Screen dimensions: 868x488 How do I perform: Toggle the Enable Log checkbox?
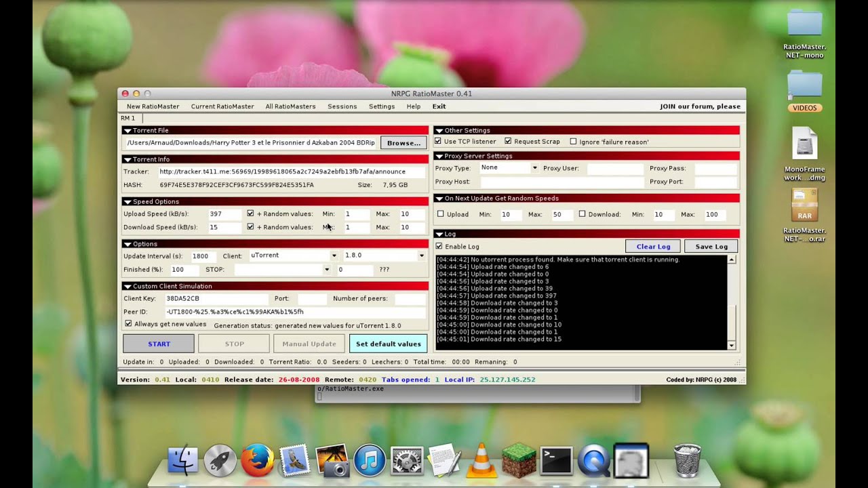pyautogui.click(x=439, y=246)
